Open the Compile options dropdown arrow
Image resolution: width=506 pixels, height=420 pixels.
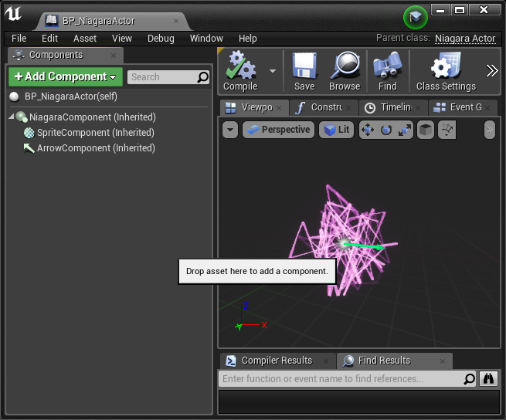point(273,71)
